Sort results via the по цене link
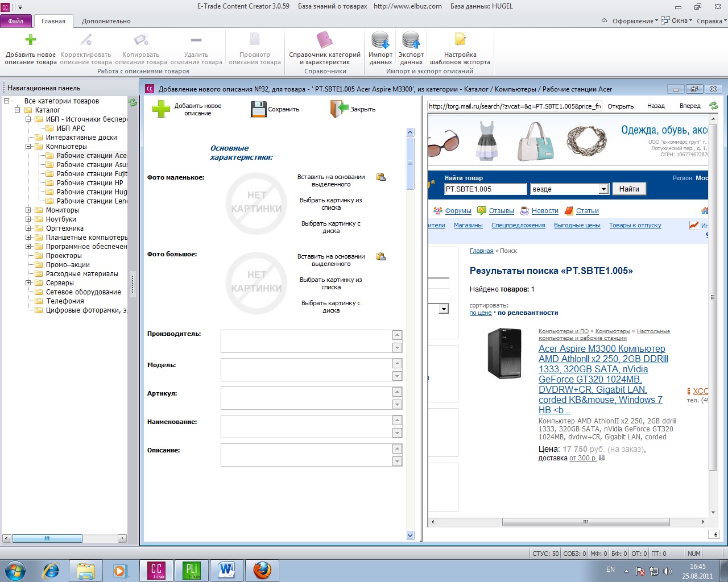 pos(481,313)
